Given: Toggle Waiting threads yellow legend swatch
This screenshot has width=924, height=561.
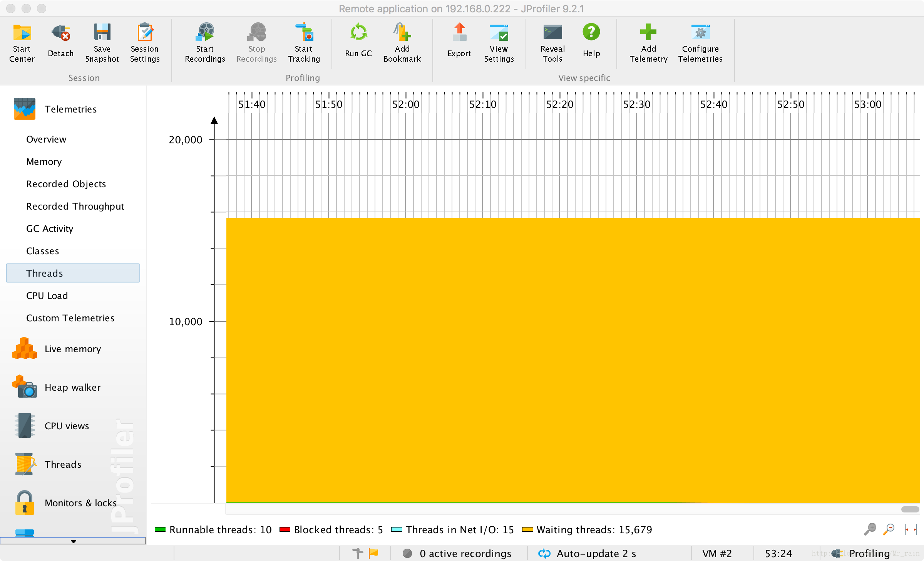Looking at the screenshot, I should click(x=527, y=529).
